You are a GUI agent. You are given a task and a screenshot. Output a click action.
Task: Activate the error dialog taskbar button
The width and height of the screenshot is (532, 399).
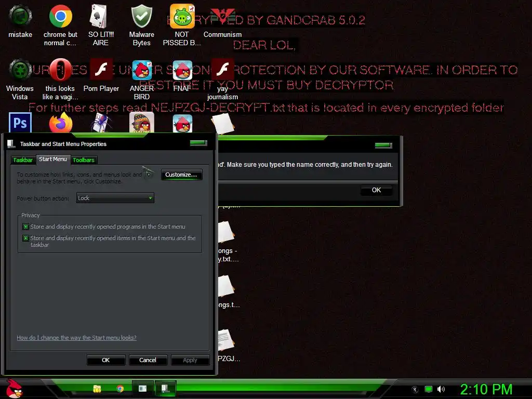pos(142,389)
